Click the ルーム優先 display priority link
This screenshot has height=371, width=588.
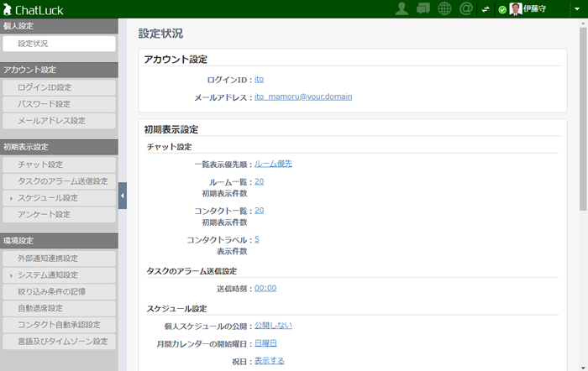click(273, 164)
